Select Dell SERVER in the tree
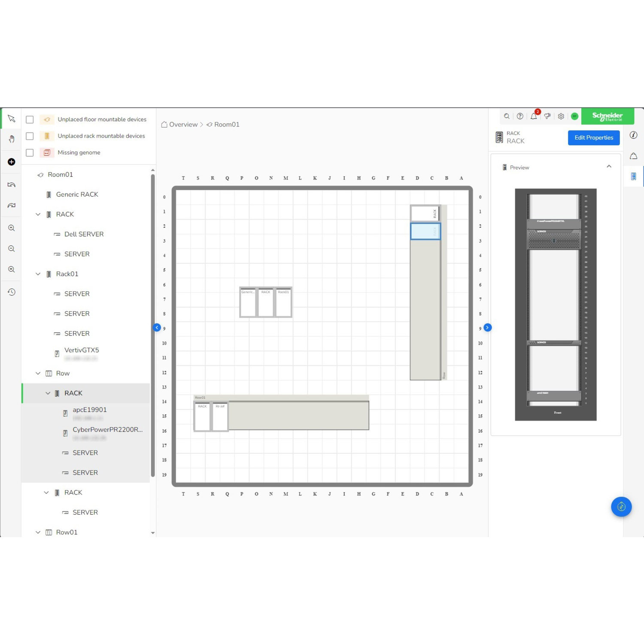Viewport: 644px width, 644px height. (x=84, y=234)
